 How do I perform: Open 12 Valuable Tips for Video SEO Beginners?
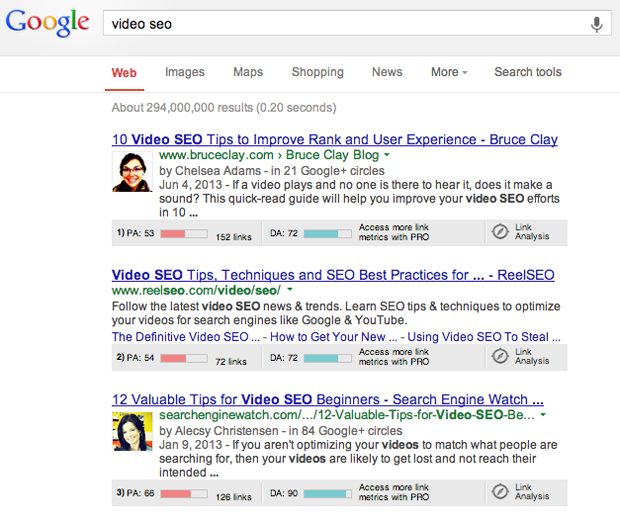327,397
